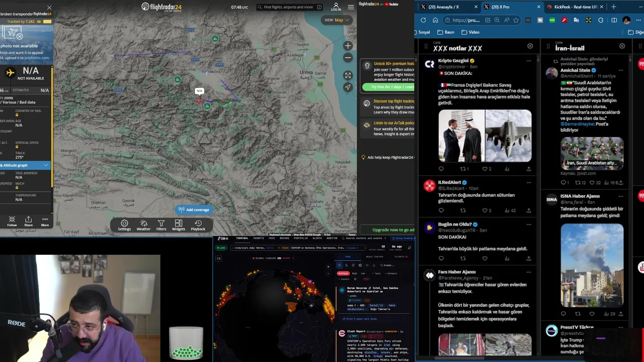The width and height of the screenshot is (644, 362).
Task: Open the Flightradar24 hamburger menu
Action: tap(351, 7)
